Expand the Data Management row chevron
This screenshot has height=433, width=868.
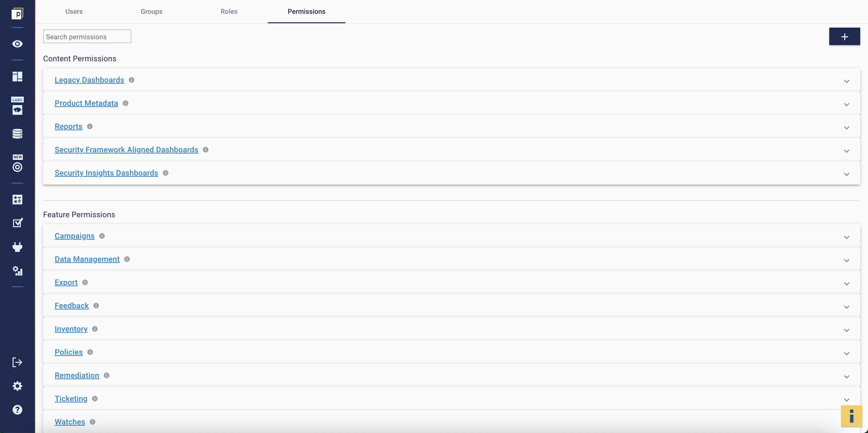846,261
